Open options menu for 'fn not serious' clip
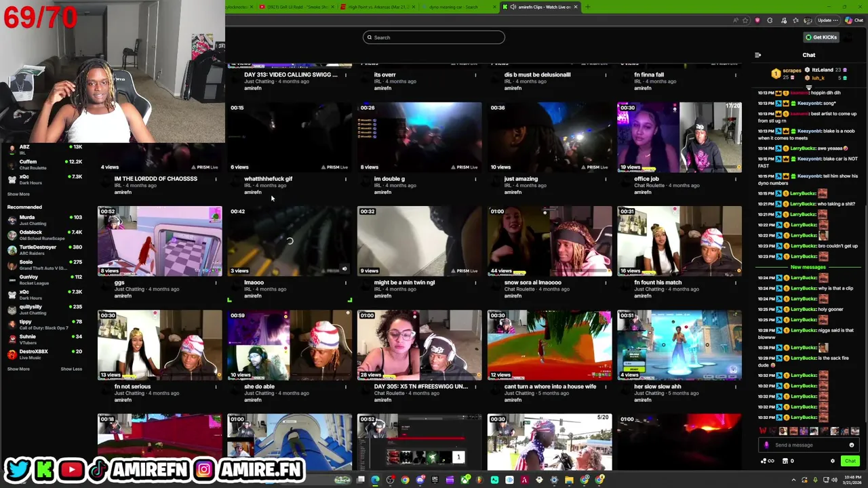868x488 pixels. 216,387
